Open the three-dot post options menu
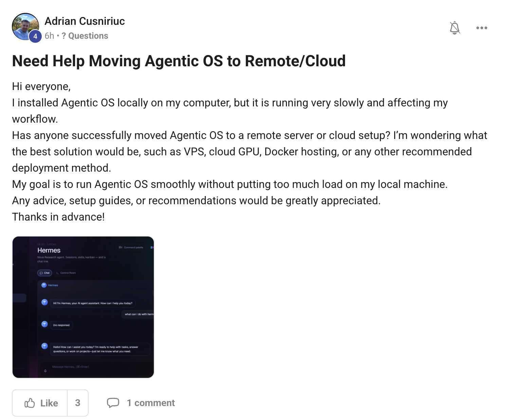510x420 pixels. coord(481,28)
